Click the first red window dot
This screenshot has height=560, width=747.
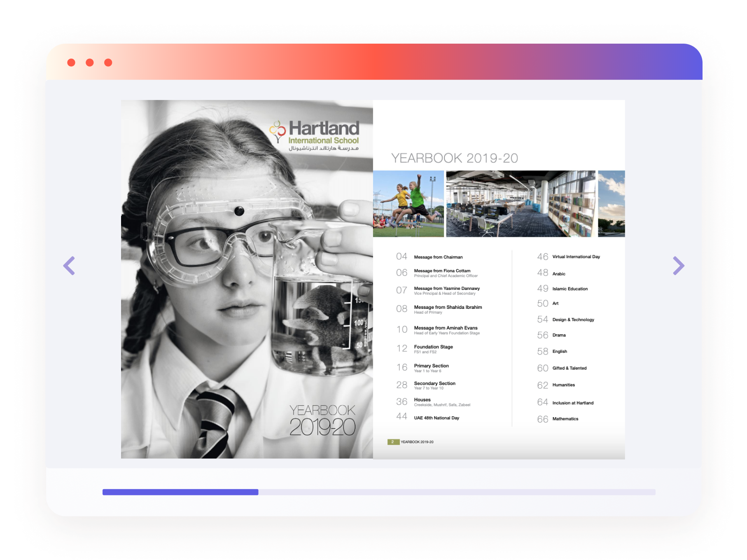[x=71, y=63]
